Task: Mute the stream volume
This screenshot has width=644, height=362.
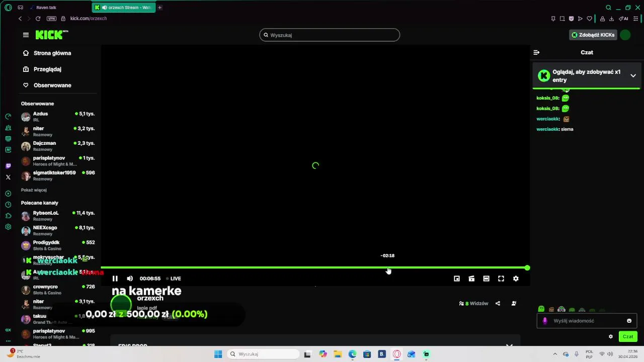Action: coord(130,279)
